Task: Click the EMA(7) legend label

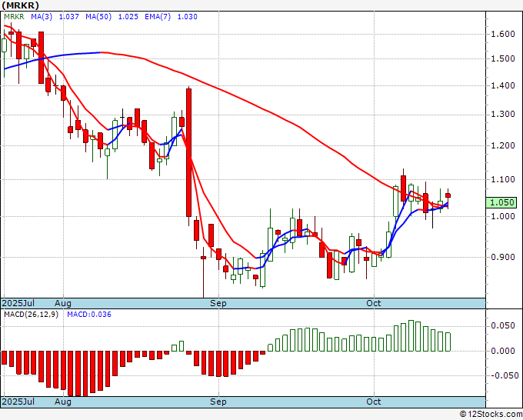Action: [x=158, y=17]
